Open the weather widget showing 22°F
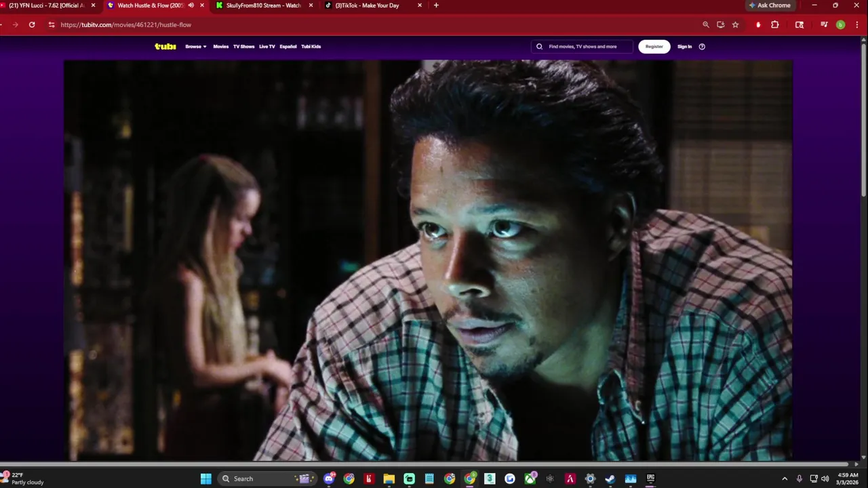 [x=24, y=479]
